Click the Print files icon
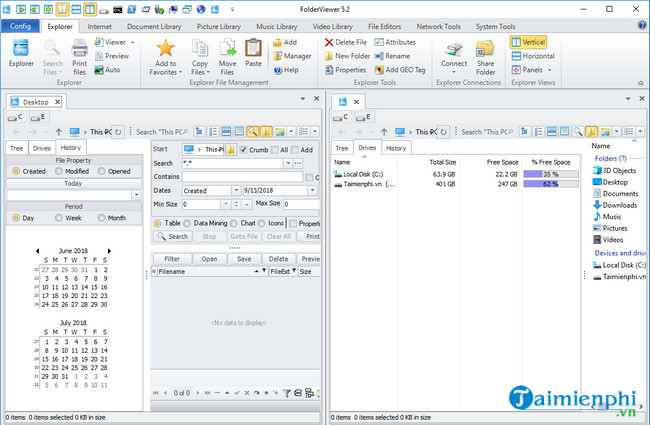The image size is (650, 425). (x=80, y=48)
